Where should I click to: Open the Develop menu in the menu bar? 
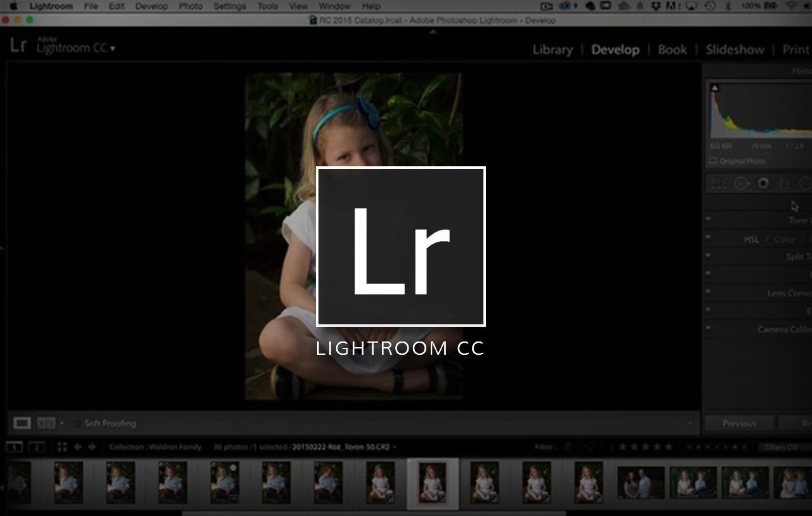click(152, 6)
